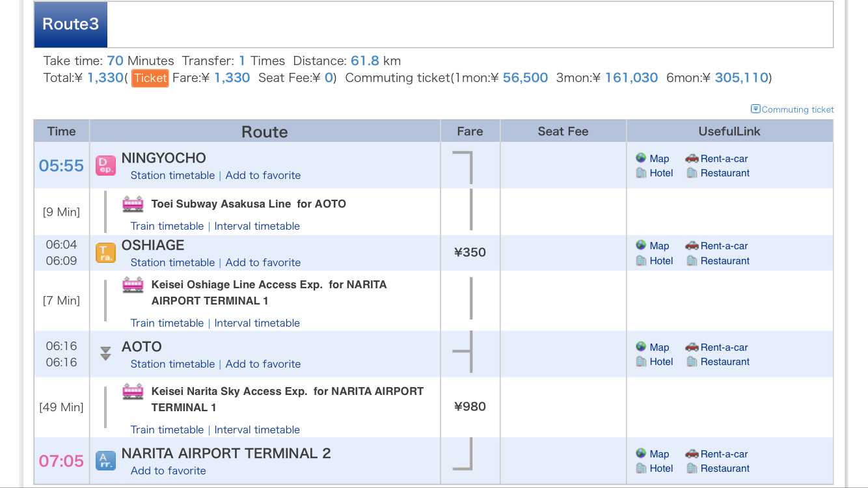Open Restaurant link for NINGYOCHO station

[717, 173]
